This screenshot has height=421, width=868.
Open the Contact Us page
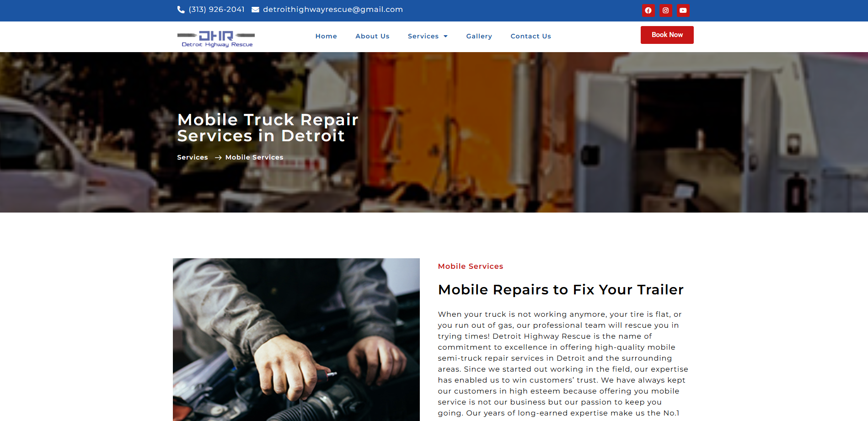pos(530,36)
